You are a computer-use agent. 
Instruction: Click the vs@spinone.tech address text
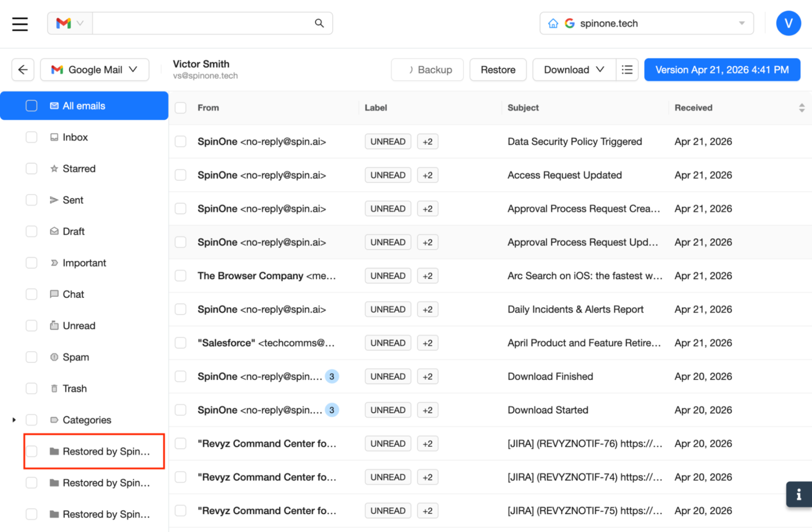(205, 76)
